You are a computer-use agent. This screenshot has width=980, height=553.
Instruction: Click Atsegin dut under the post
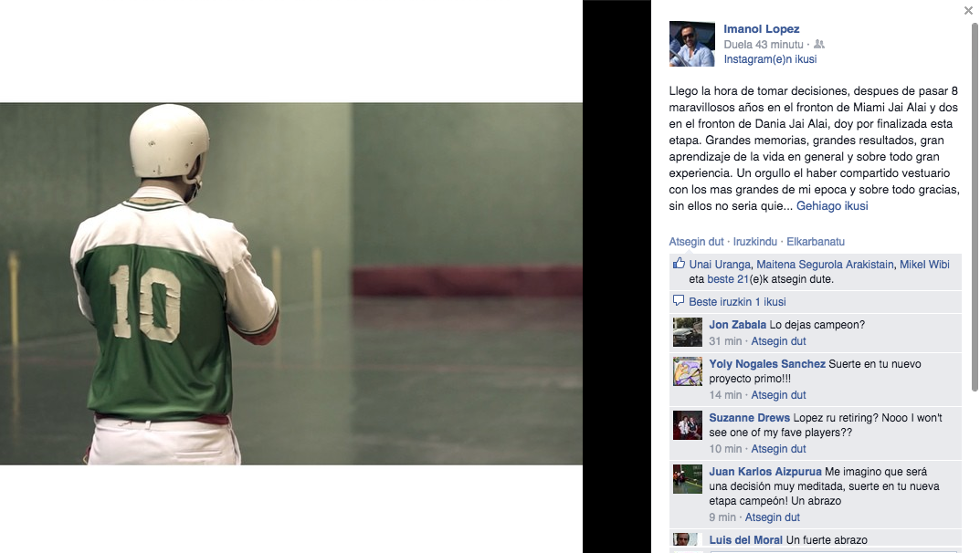pyautogui.click(x=696, y=242)
